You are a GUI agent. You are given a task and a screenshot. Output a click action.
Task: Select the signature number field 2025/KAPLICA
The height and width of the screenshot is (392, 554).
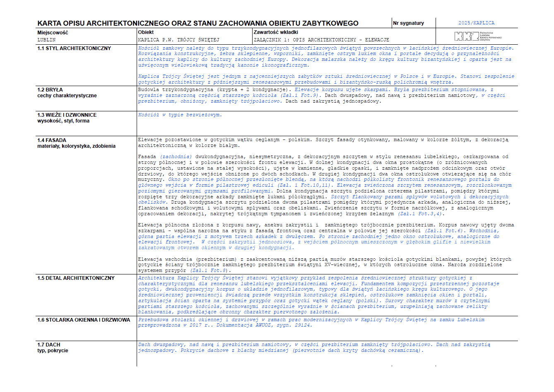point(476,23)
